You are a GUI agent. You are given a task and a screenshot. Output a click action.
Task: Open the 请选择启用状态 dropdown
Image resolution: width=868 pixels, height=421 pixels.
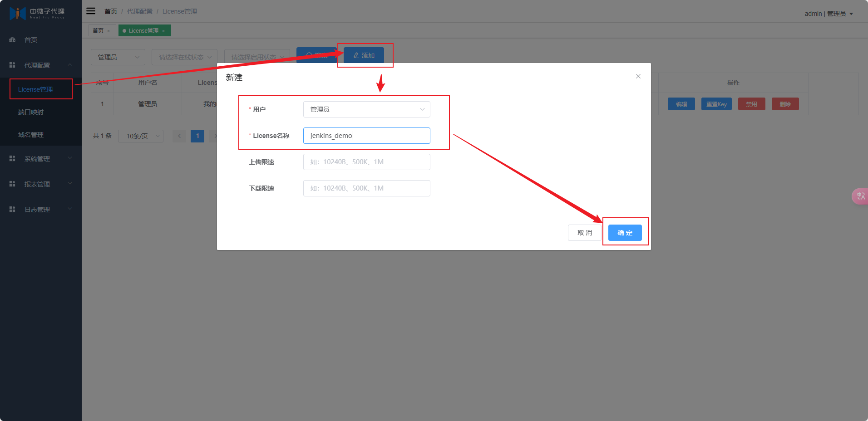(257, 57)
